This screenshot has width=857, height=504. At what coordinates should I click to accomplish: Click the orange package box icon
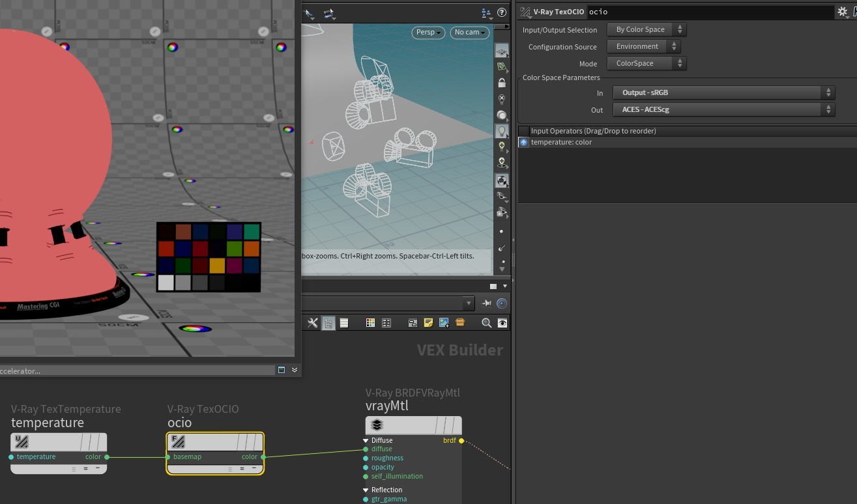coord(460,323)
